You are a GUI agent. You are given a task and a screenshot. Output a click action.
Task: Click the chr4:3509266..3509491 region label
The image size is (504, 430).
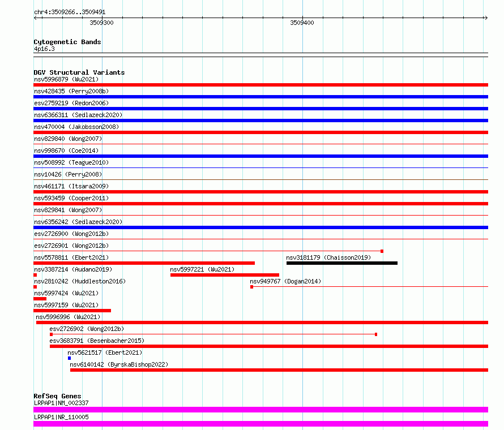(70, 12)
